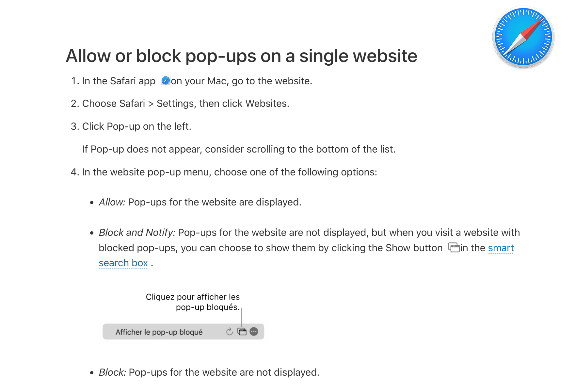Image resolution: width=576 pixels, height=392 pixels.
Task: Click the 'Click Pop-up on the left' step
Action: pos(136,126)
